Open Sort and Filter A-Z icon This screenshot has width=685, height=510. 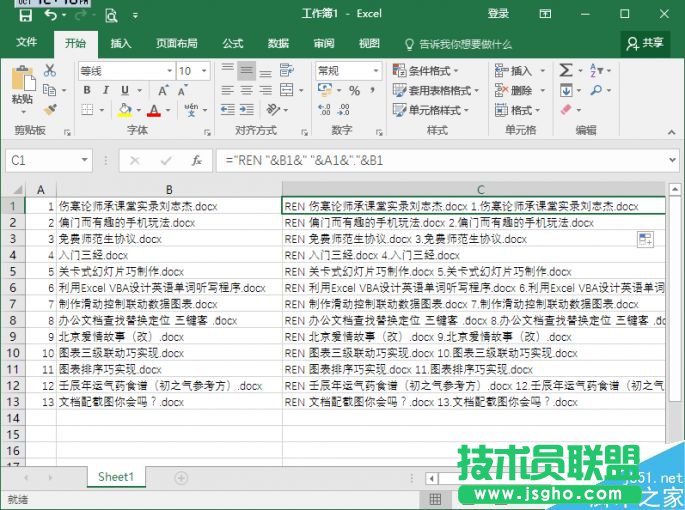(596, 70)
